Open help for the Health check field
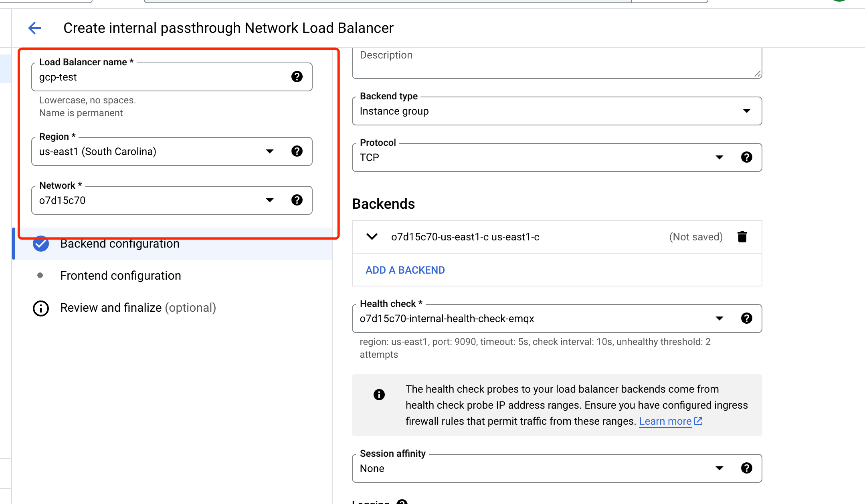Screen dimensions: 865x504 [x=746, y=318]
